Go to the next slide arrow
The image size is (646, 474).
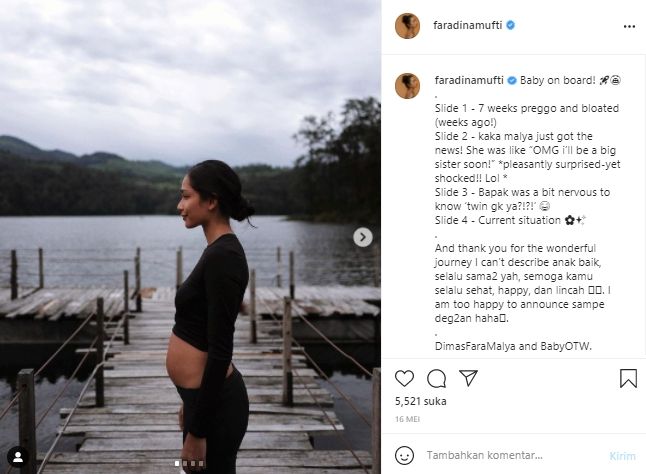pyautogui.click(x=363, y=237)
